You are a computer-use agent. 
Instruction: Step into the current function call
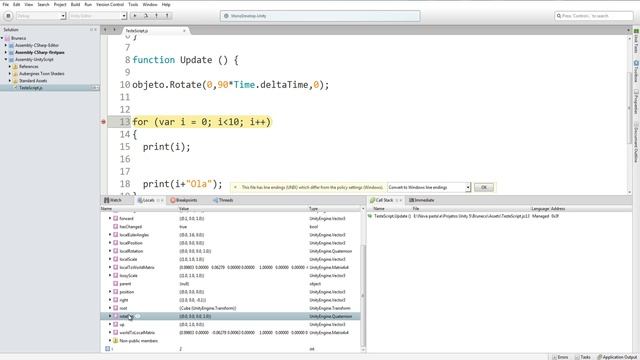(156, 16)
